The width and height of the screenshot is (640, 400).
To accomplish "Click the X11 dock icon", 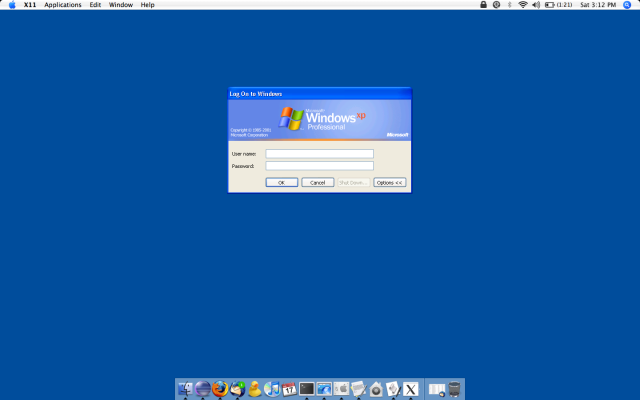I will 411,389.
